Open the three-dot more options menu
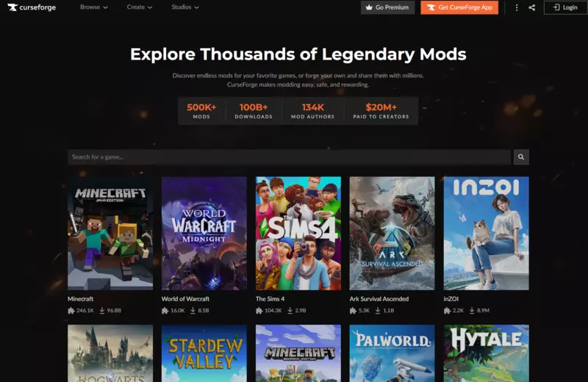Viewport: 588px width, 382px height. click(x=517, y=7)
